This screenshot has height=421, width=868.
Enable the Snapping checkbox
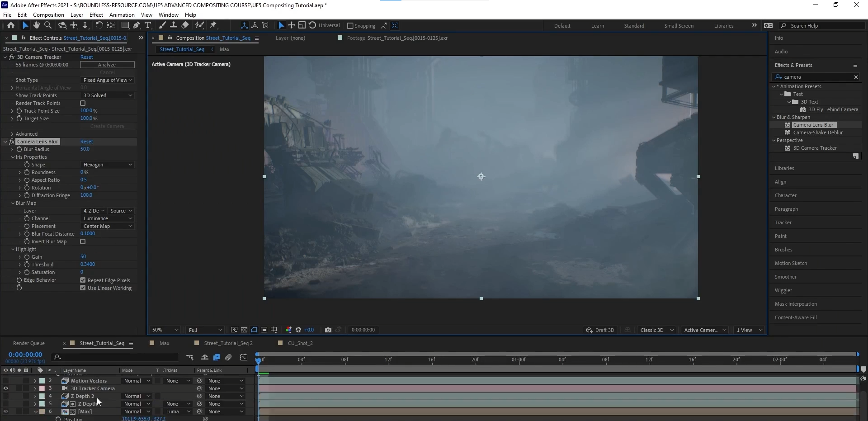350,26
